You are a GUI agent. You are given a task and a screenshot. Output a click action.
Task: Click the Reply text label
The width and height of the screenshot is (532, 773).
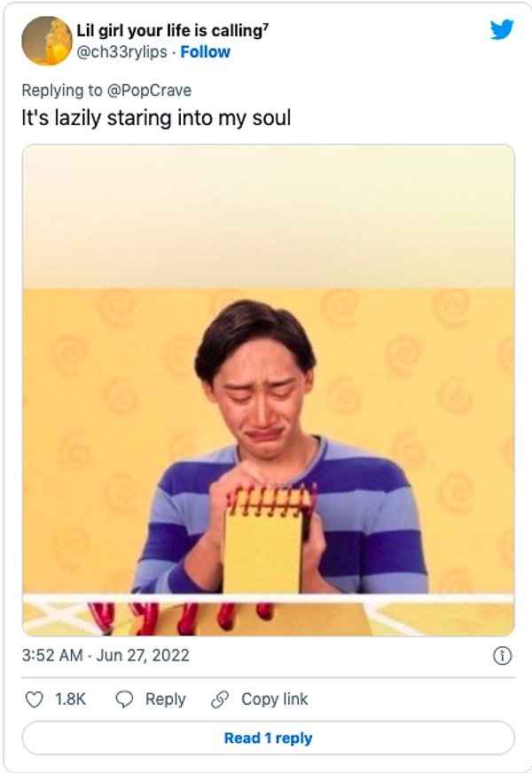[166, 699]
